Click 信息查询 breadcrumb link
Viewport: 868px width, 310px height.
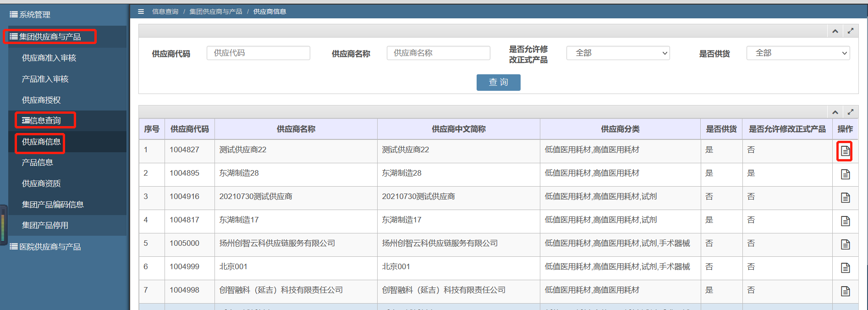click(x=165, y=11)
